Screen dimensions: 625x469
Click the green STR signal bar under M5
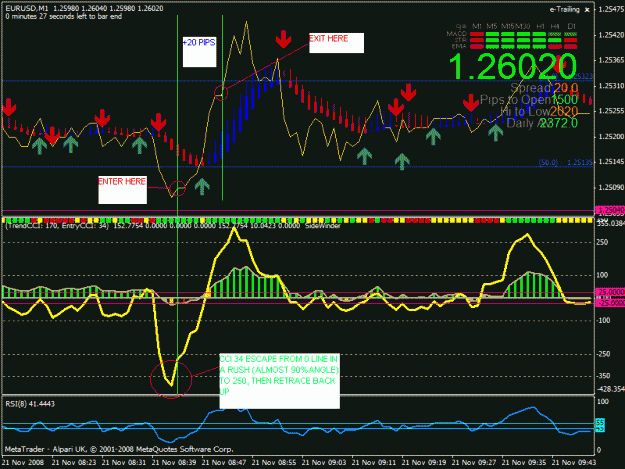pyautogui.click(x=492, y=40)
